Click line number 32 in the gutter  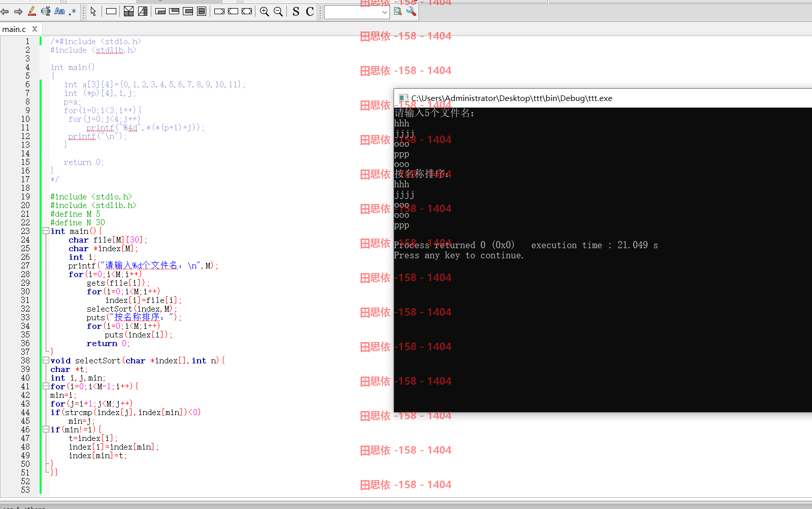[25, 309]
